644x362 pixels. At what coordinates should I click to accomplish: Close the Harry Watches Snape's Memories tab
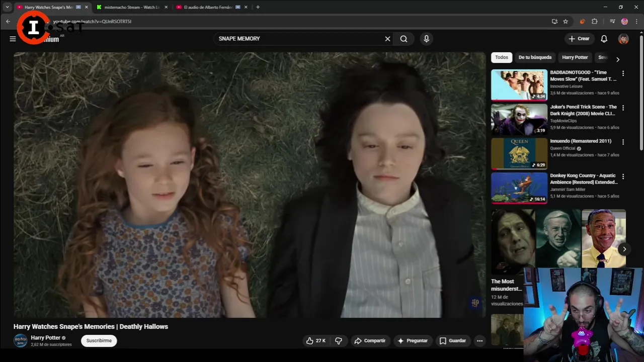(x=86, y=7)
